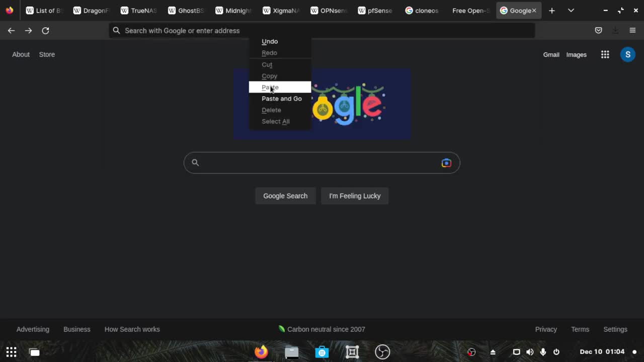This screenshot has width=644, height=362.
Task: Open the taskbar applications grid
Action: click(x=11, y=352)
